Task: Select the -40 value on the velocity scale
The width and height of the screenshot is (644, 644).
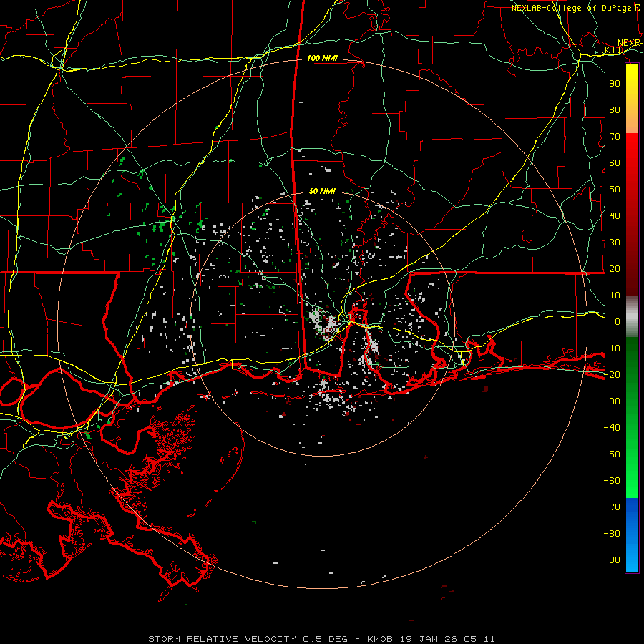Action: [612, 428]
